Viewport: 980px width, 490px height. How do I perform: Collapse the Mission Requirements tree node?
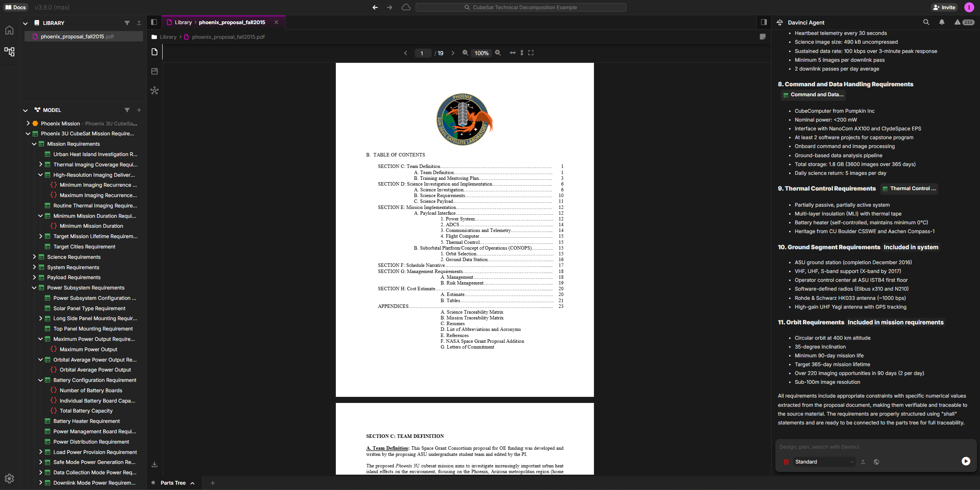click(34, 144)
